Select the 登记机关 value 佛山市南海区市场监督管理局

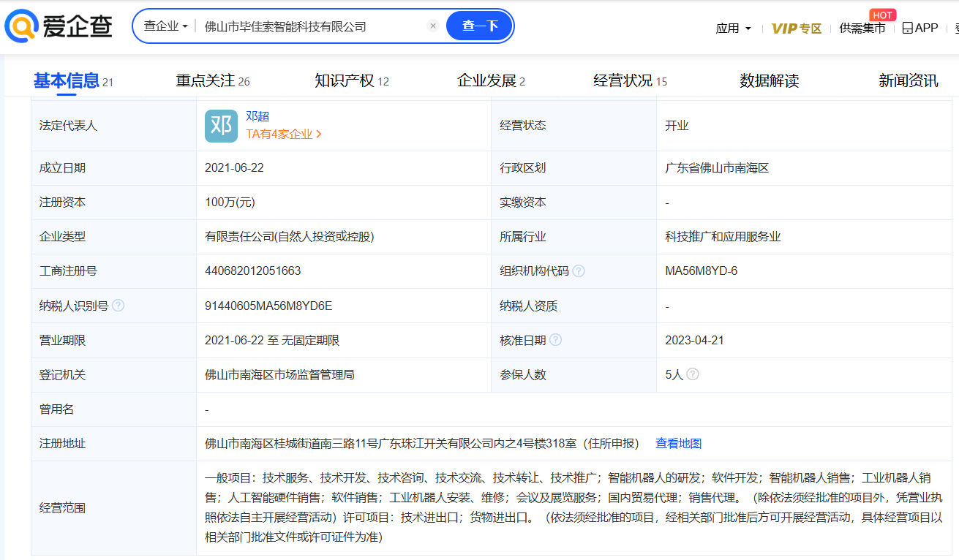pos(279,374)
